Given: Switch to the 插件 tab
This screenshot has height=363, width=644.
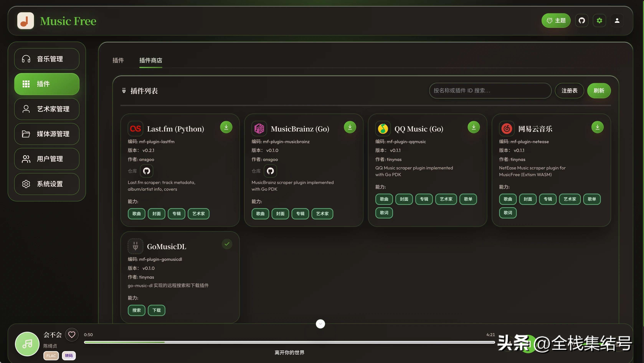Looking at the screenshot, I should (x=118, y=60).
